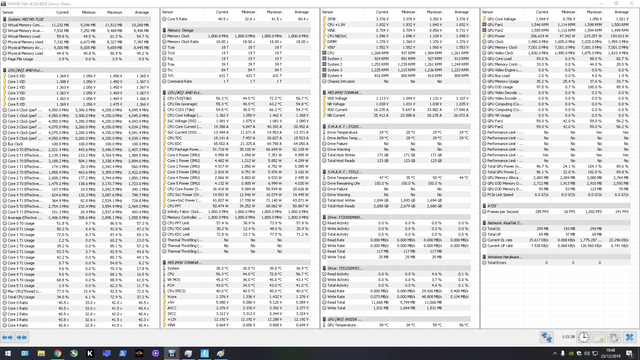The width and height of the screenshot is (640, 360).
Task: Launch Google Chrome from the taskbar
Action: coord(58,353)
